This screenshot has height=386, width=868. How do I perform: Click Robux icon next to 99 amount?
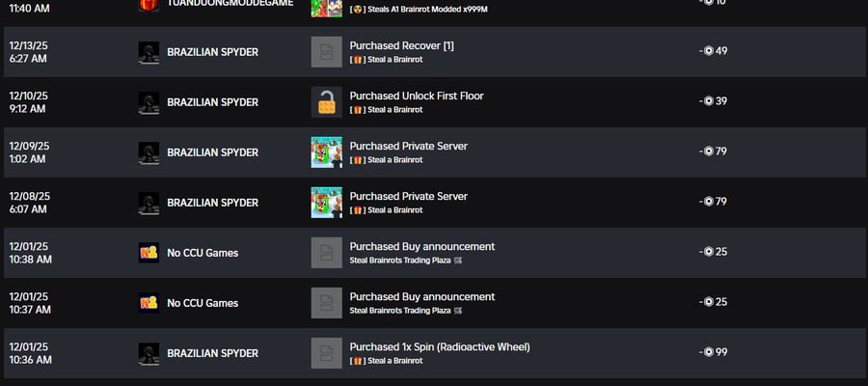pyautogui.click(x=709, y=351)
